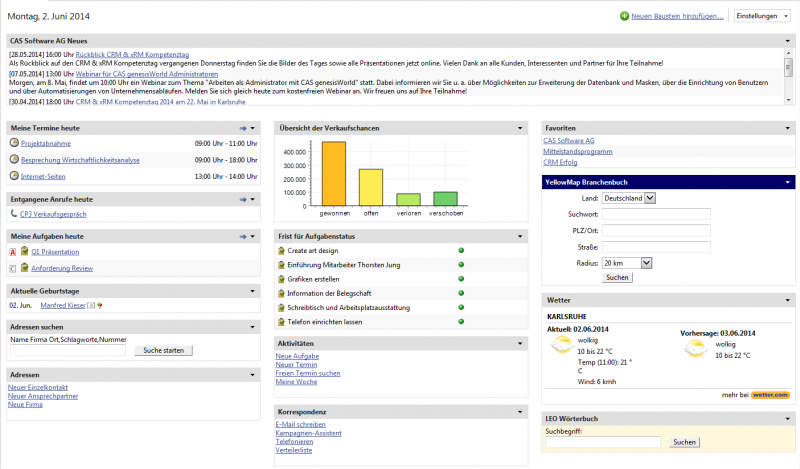Viewport: 800px width, 469px height.
Task: Click green status dot for Create art design
Action: click(461, 251)
